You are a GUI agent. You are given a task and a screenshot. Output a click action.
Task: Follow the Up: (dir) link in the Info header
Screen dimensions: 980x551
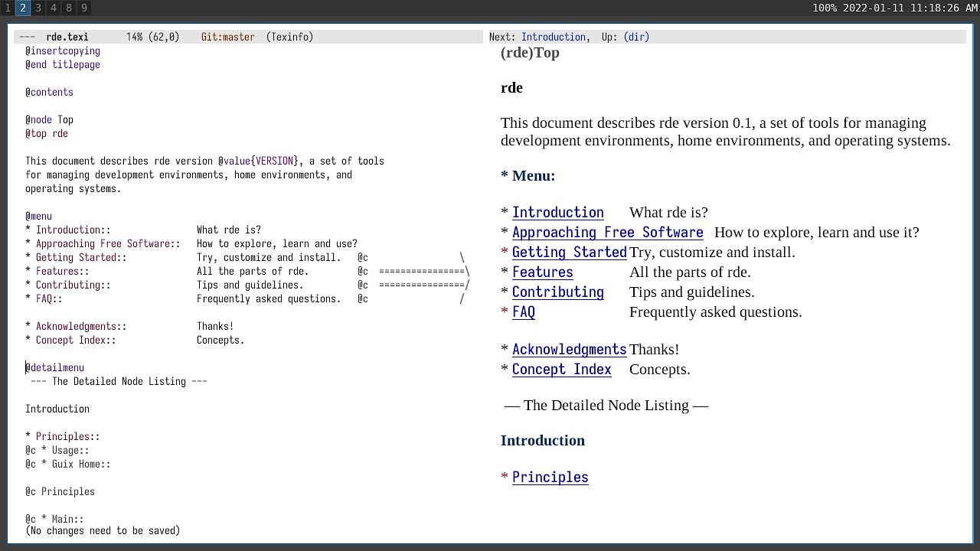[x=636, y=37]
